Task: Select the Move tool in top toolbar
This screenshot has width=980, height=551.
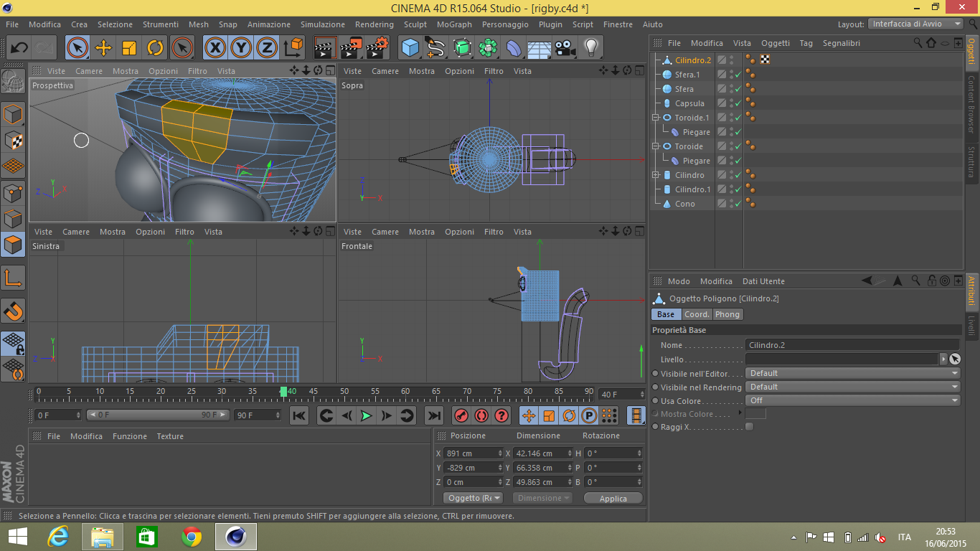Action: [x=103, y=48]
